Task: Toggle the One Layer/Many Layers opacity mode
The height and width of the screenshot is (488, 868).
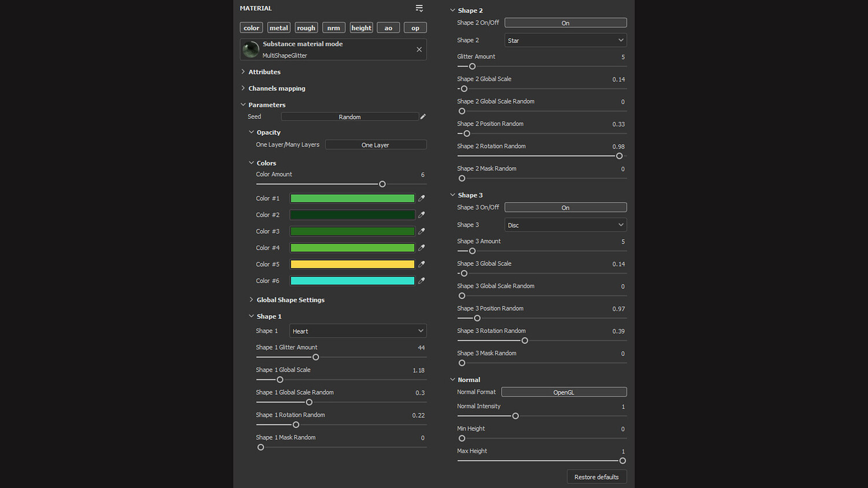Action: coord(376,145)
